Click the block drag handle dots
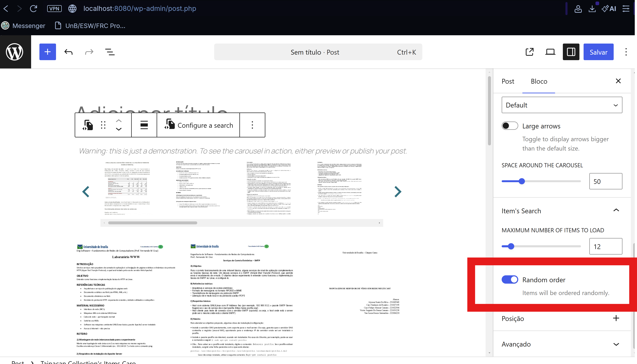This screenshot has height=364, width=637. (x=103, y=125)
